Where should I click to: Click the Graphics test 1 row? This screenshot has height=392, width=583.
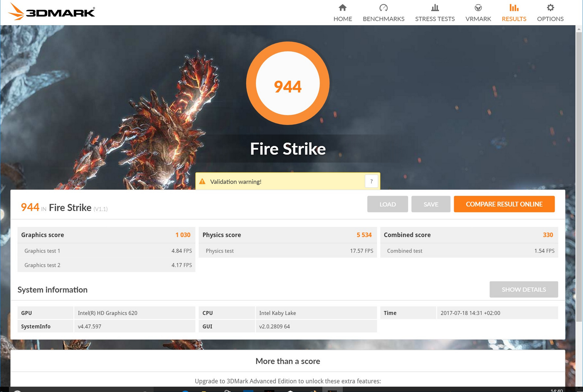pyautogui.click(x=106, y=251)
